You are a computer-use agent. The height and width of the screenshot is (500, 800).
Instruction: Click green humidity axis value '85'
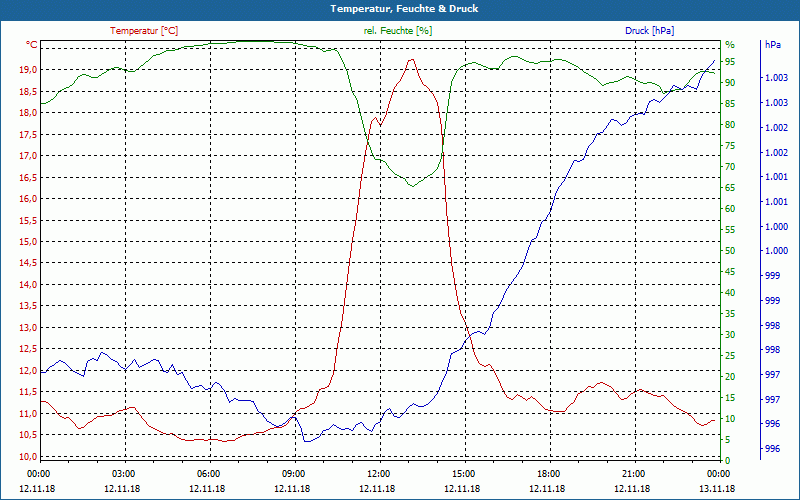(730, 104)
